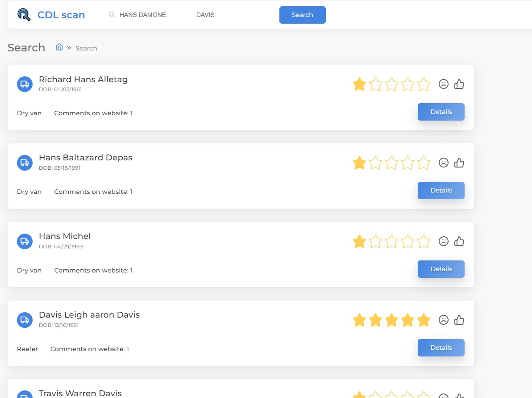This screenshot has height=398, width=532.
Task: Rate Hans Michel three stars
Action: tap(391, 241)
